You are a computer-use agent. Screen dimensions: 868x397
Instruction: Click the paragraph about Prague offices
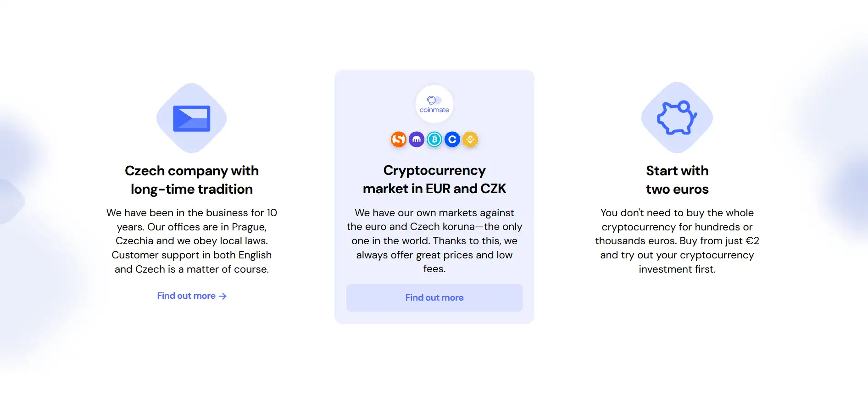(x=191, y=241)
